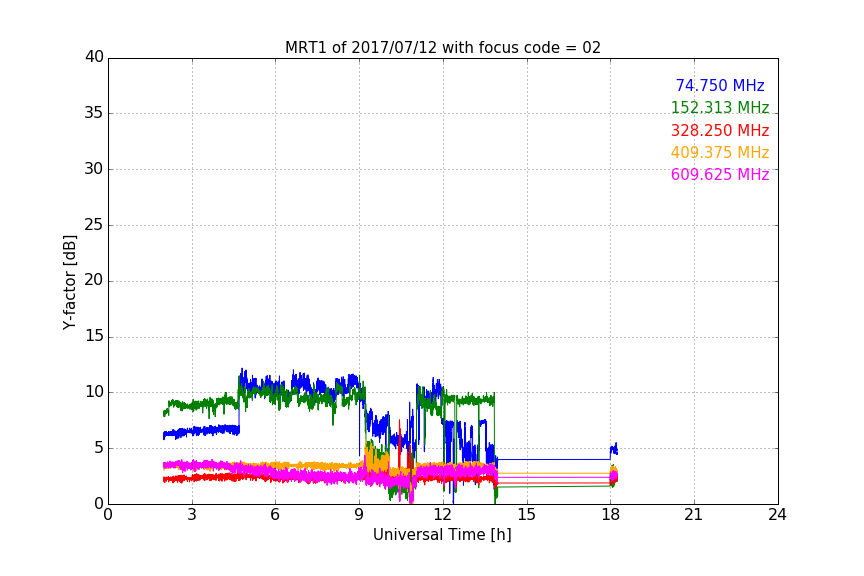Select the 152.313 MHz legend label
The image size is (864, 576).
720,107
